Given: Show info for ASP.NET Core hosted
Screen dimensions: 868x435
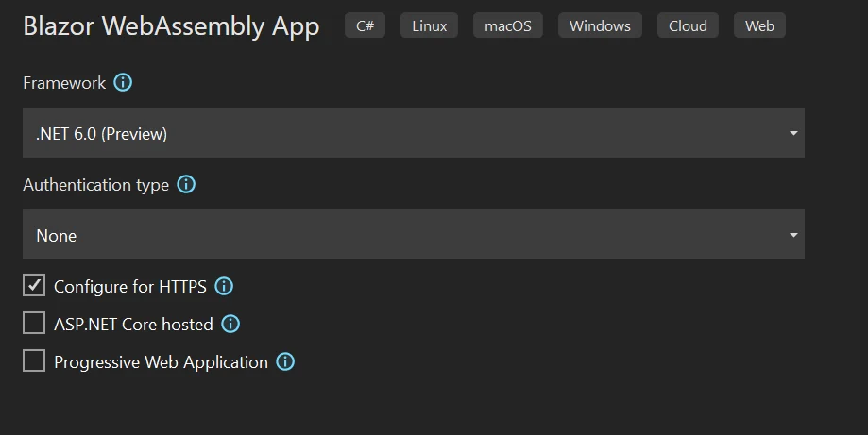Looking at the screenshot, I should (x=230, y=324).
